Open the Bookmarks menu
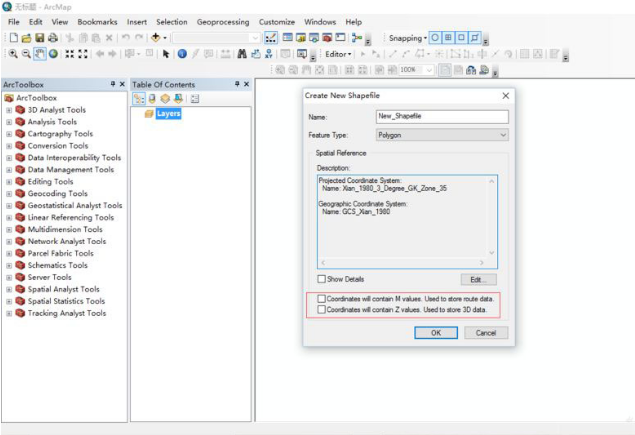The height and width of the screenshot is (435, 635). pos(97,22)
